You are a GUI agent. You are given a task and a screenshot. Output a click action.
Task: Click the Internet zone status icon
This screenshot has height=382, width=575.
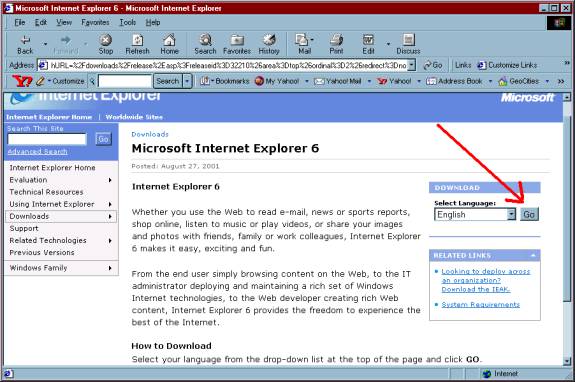click(487, 374)
